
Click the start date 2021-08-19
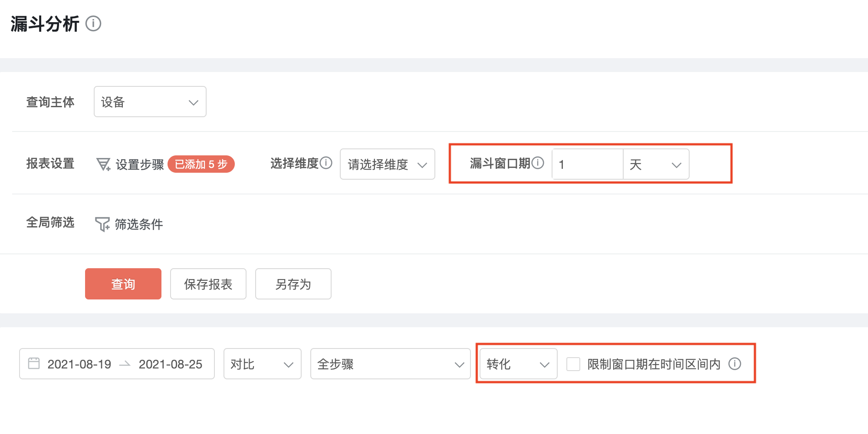coord(79,364)
